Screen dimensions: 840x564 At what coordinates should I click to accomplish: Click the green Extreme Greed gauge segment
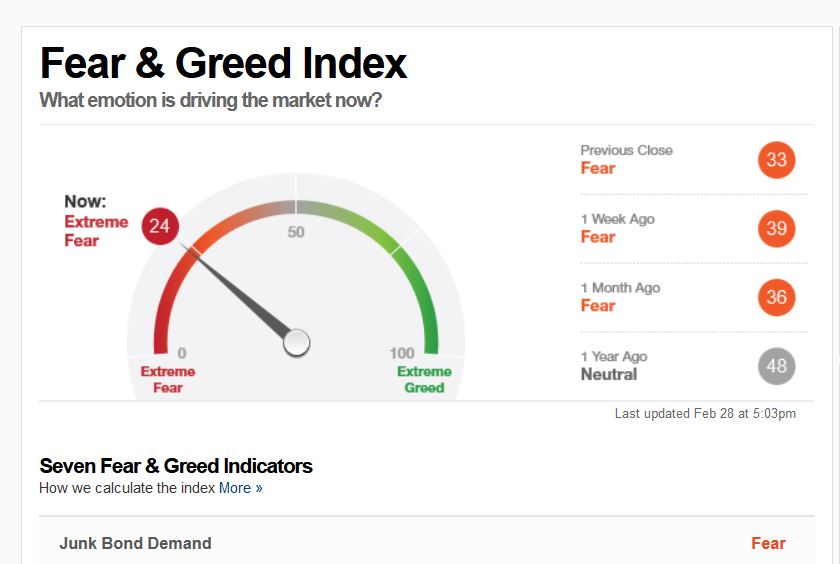pyautogui.click(x=419, y=302)
